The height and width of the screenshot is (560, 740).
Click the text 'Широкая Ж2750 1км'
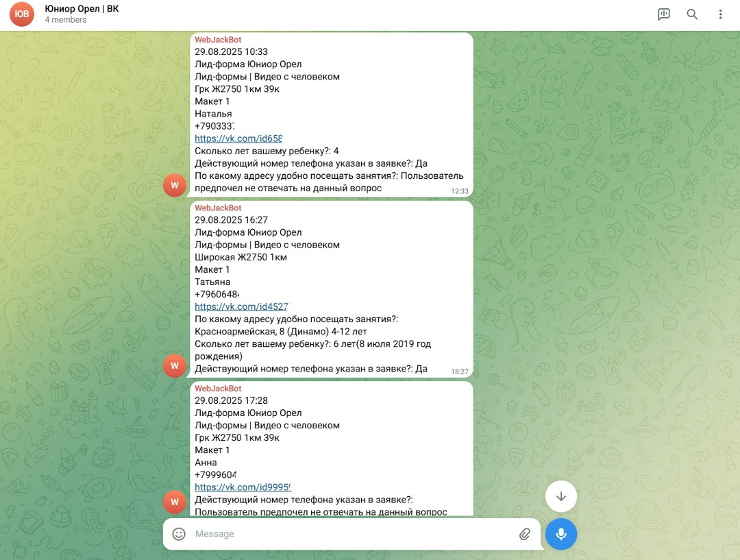point(241,257)
